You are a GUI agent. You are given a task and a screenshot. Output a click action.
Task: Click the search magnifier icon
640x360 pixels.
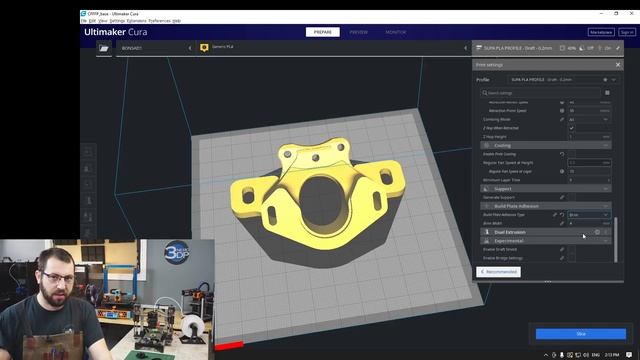click(x=484, y=93)
